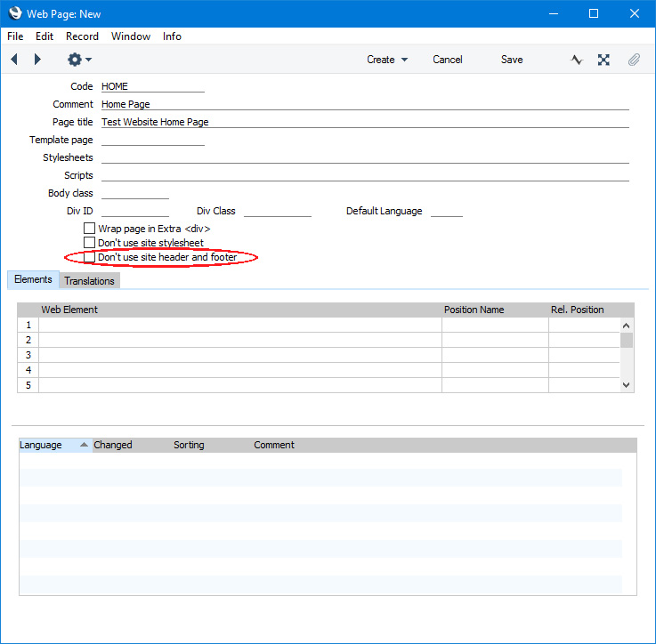This screenshot has height=644, width=656.
Task: Click the Scripts field
Action: (365, 175)
